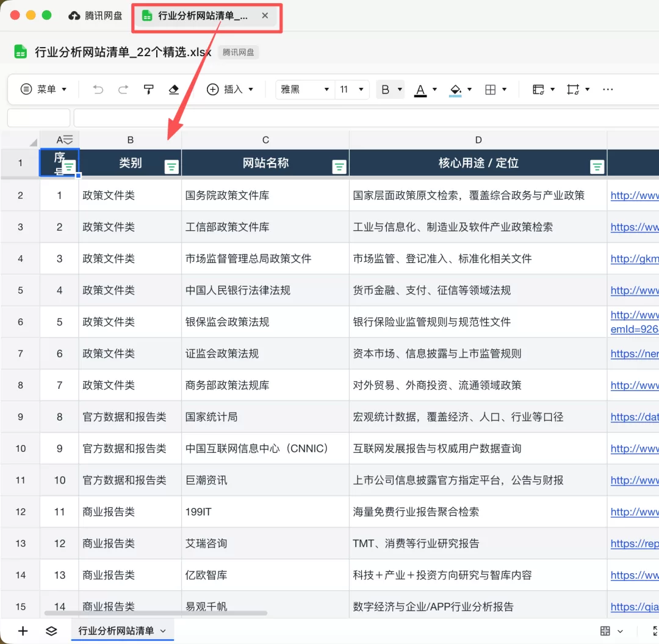Expand the view mode chevron
Image resolution: width=659 pixels, height=644 pixels.
point(621,631)
